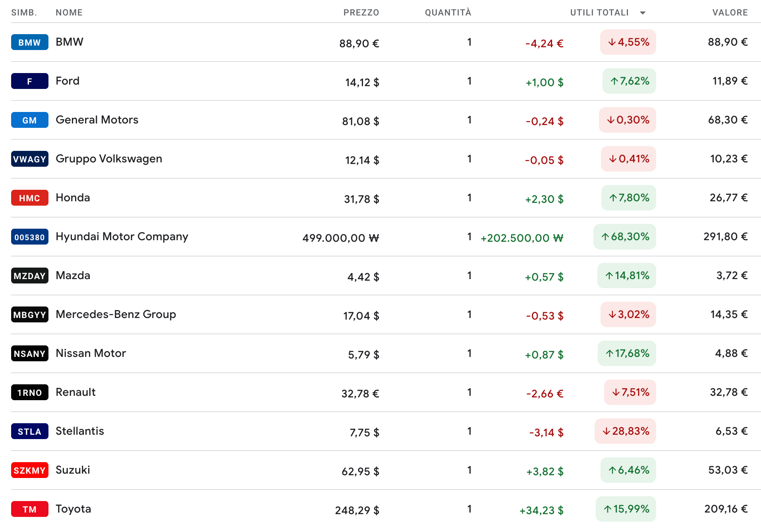The width and height of the screenshot is (761, 532).
Task: Click the BMW ticker badge
Action: coord(29,42)
